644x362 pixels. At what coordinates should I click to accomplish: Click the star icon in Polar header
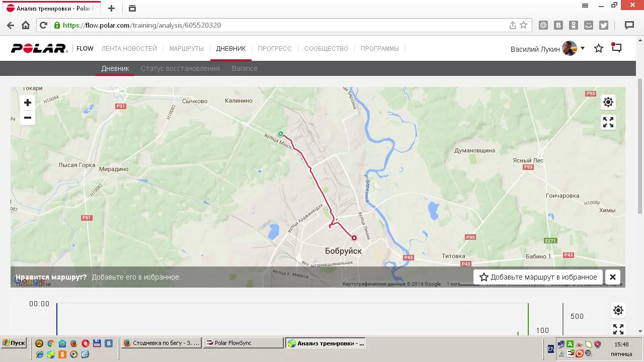tap(599, 48)
